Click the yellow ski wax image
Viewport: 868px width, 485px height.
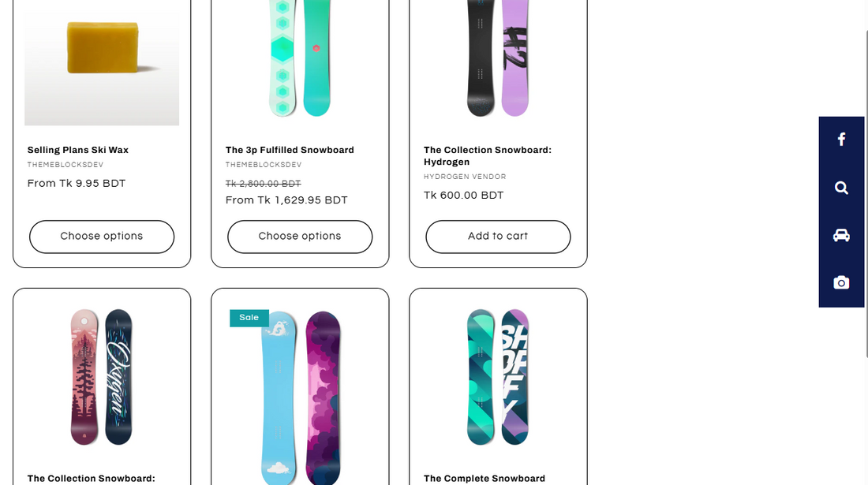(103, 49)
